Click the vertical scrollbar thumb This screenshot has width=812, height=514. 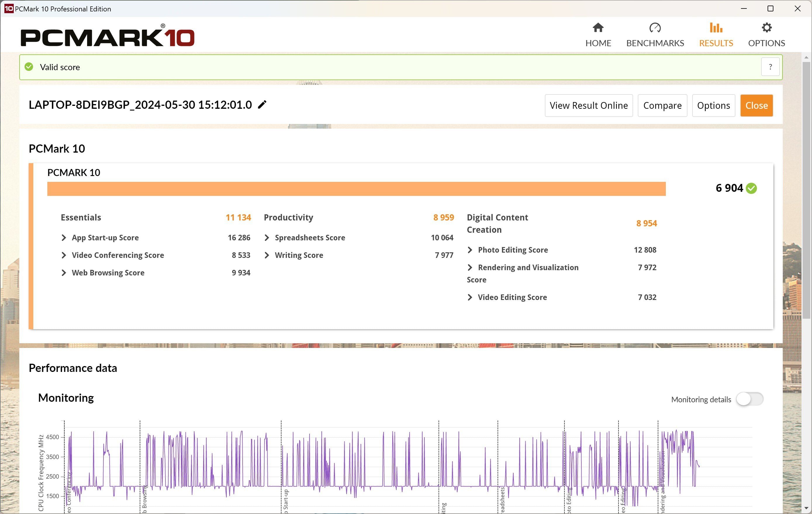[806, 191]
